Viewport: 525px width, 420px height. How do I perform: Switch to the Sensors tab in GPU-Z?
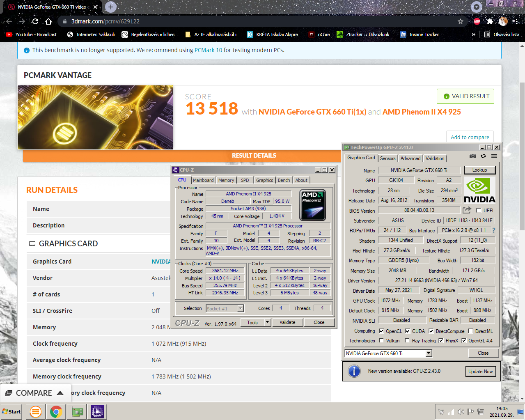pyautogui.click(x=387, y=158)
